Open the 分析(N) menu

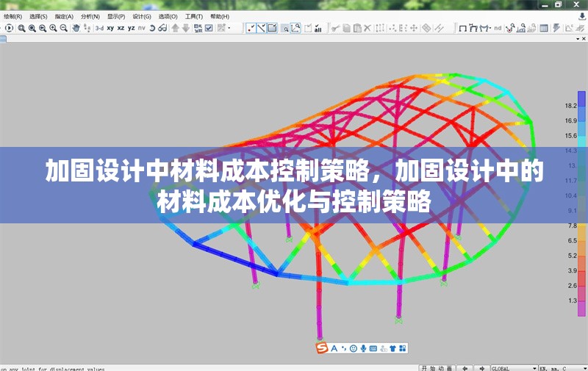(90, 16)
